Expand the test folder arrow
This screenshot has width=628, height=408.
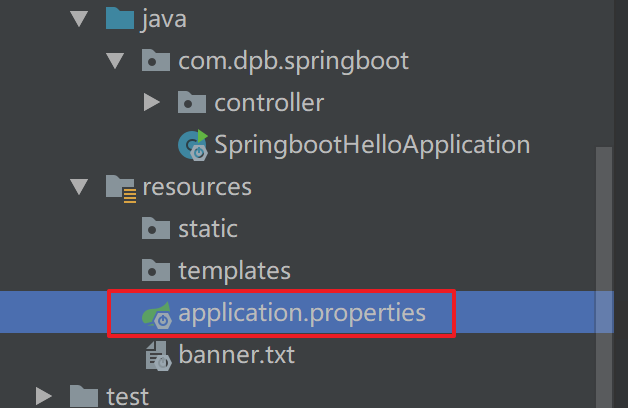pos(43,396)
